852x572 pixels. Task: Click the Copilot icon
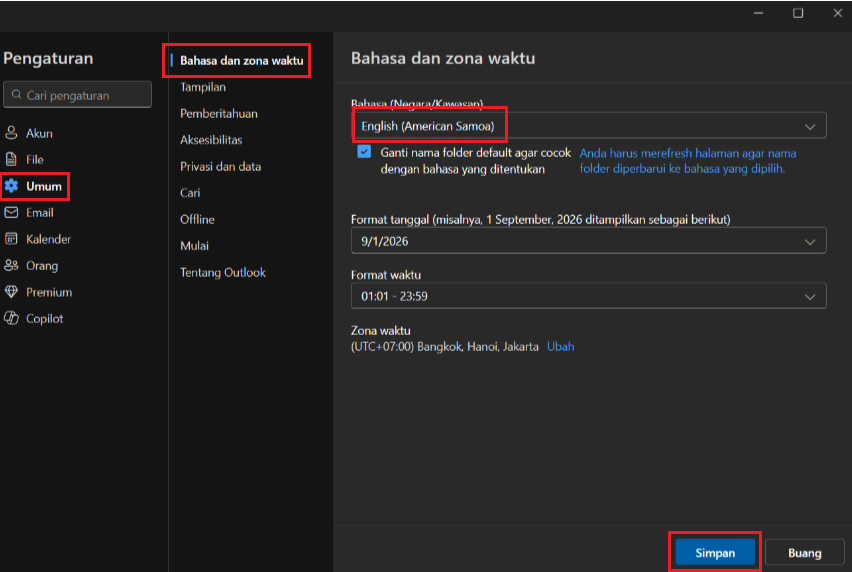[x=11, y=318]
